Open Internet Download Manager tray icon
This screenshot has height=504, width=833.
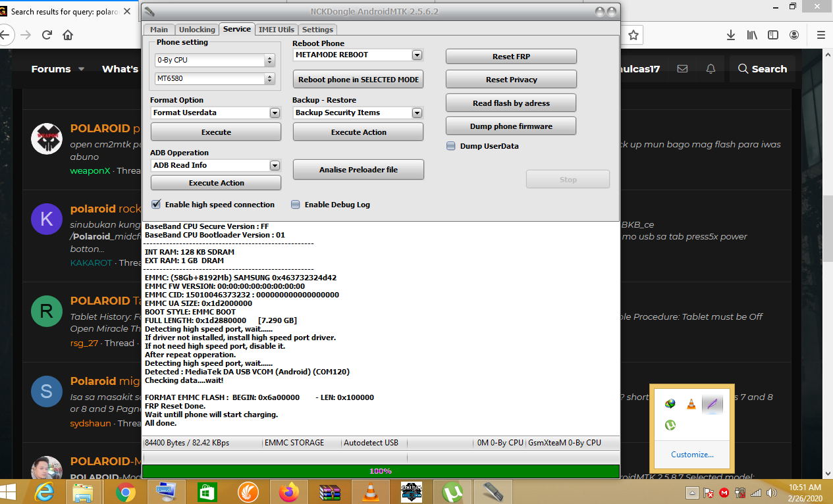tap(670, 404)
